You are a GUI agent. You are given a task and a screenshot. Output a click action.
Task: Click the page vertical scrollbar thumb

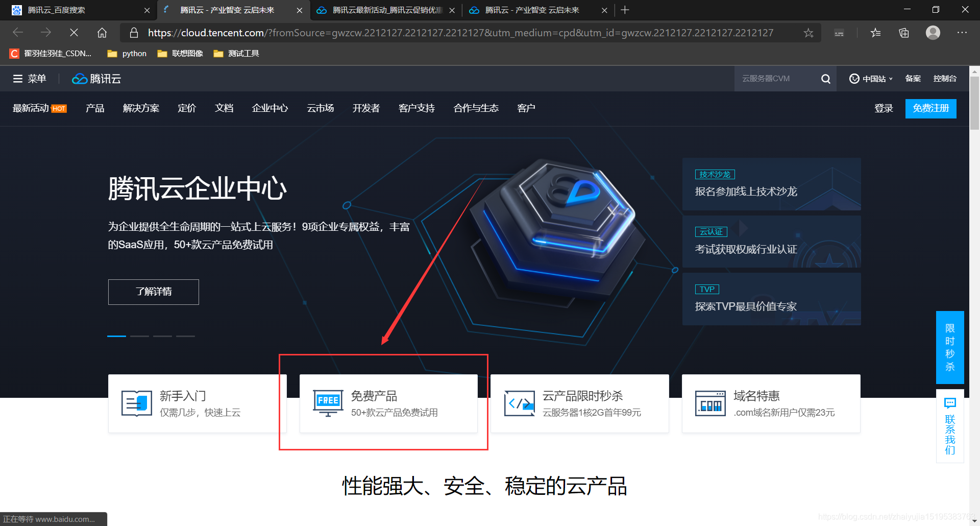click(x=974, y=102)
